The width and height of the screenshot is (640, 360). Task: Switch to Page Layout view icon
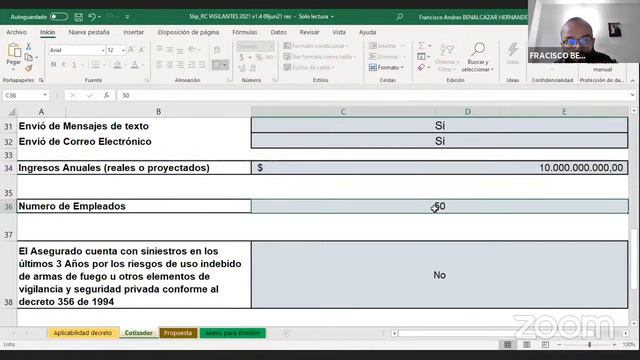[527, 345]
